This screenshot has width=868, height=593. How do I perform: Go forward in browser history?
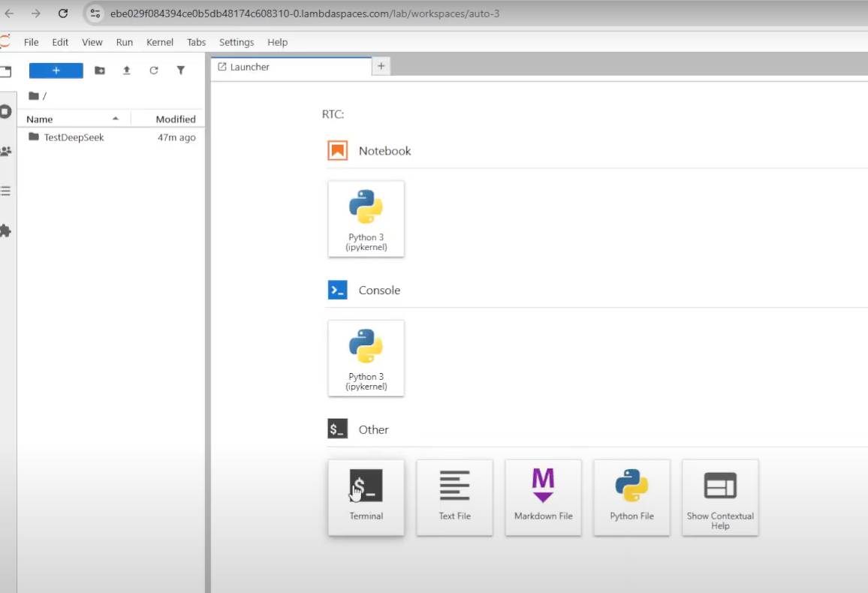pos(36,14)
